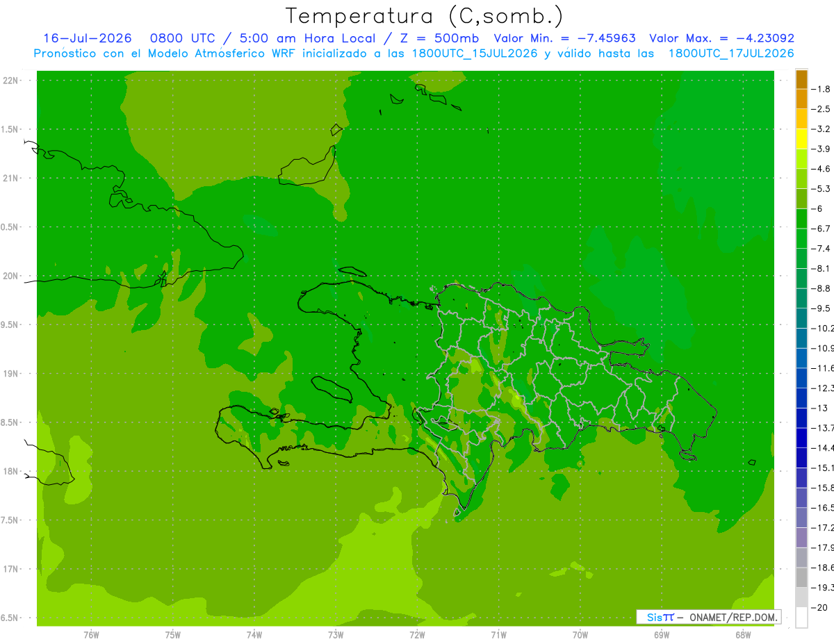Click the '-20' color bar label
Screen dimensions: 834x644
click(x=819, y=608)
